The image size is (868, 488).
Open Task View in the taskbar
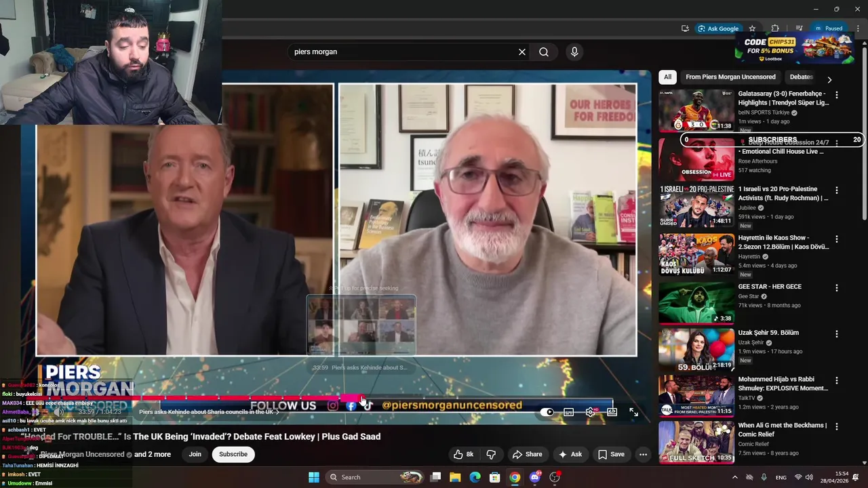click(435, 477)
